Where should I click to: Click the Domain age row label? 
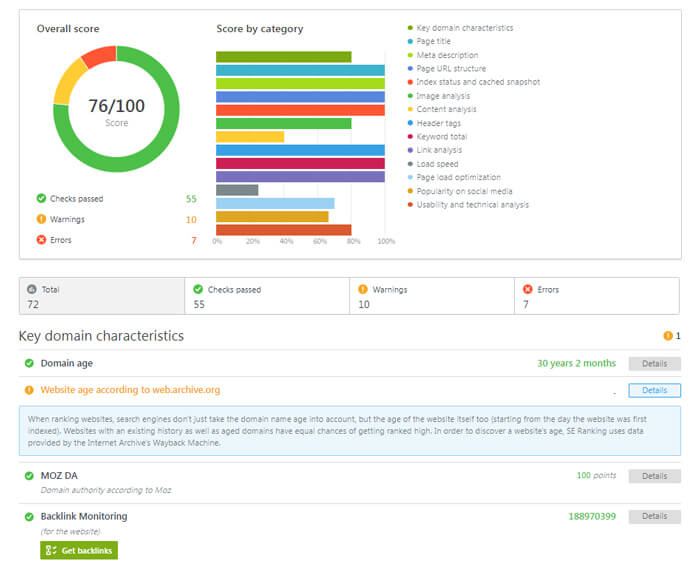coord(67,363)
